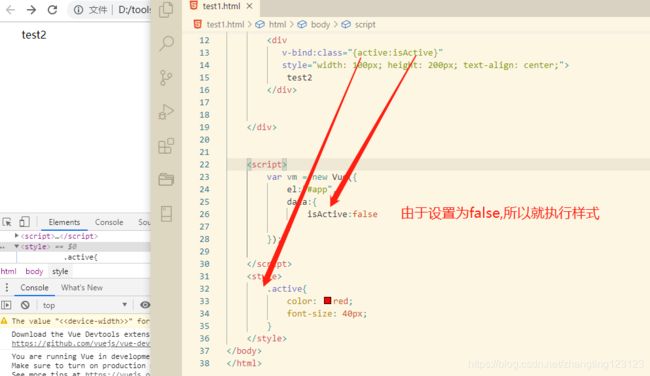This screenshot has width=650, height=376.
Task: Go back in the browser
Action: pyautogui.click(x=10, y=10)
